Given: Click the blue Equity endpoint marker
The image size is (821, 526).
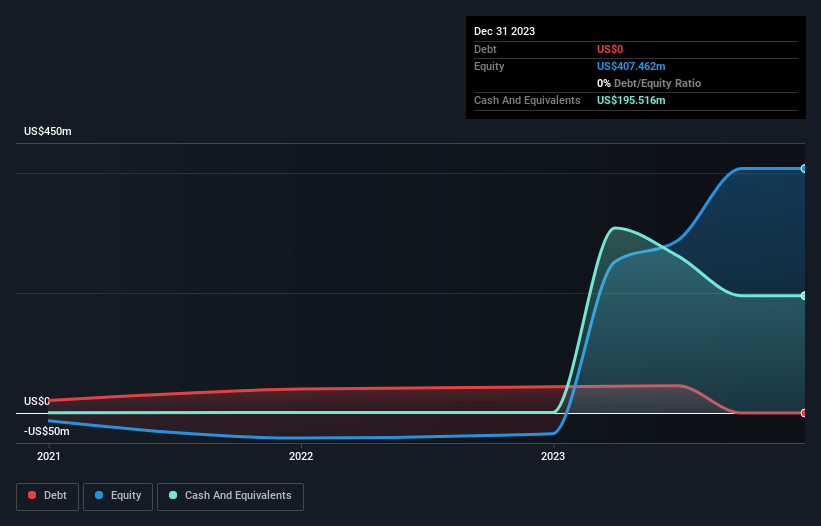Looking at the screenshot, I should coord(804,169).
